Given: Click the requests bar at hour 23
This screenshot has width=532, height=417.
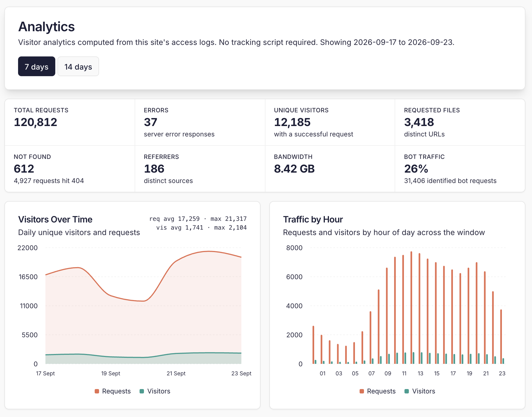Looking at the screenshot, I should coord(501,337).
